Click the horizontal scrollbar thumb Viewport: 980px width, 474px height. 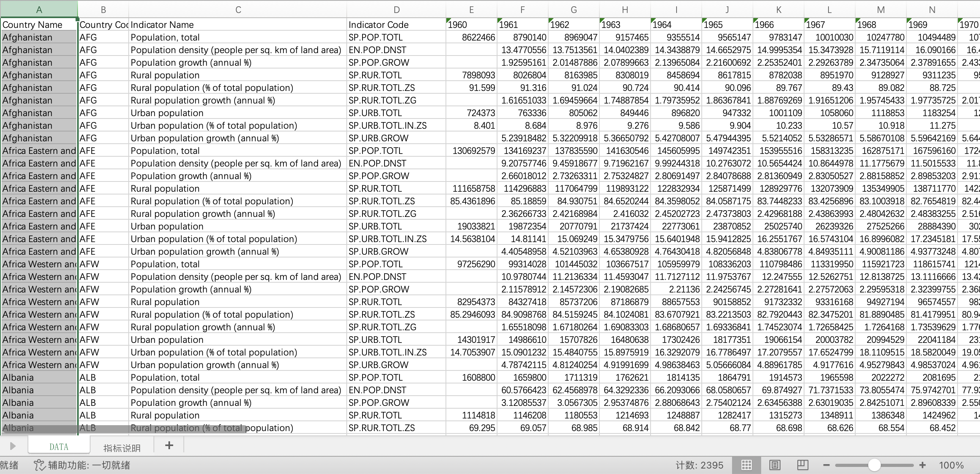124,429
